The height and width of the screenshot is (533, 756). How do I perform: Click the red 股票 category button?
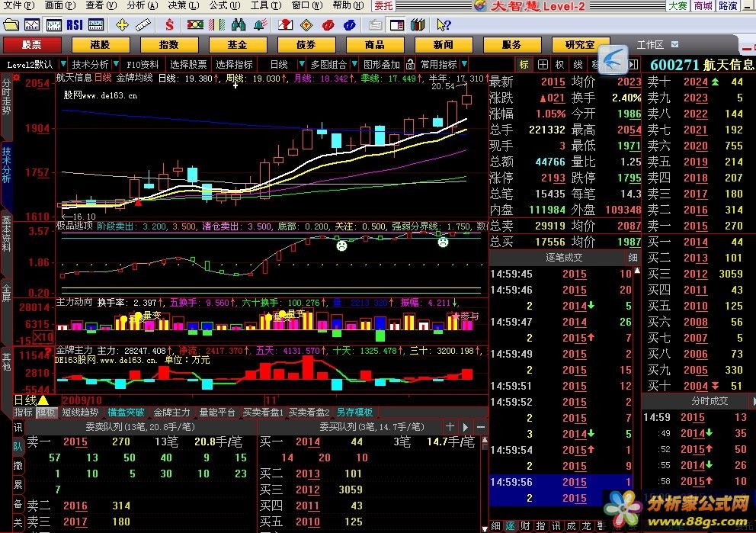tap(32, 45)
